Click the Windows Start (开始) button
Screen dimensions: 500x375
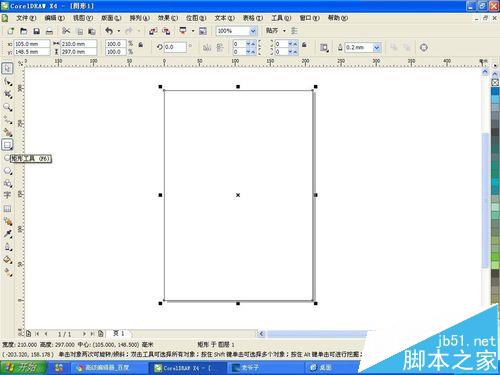(23, 368)
